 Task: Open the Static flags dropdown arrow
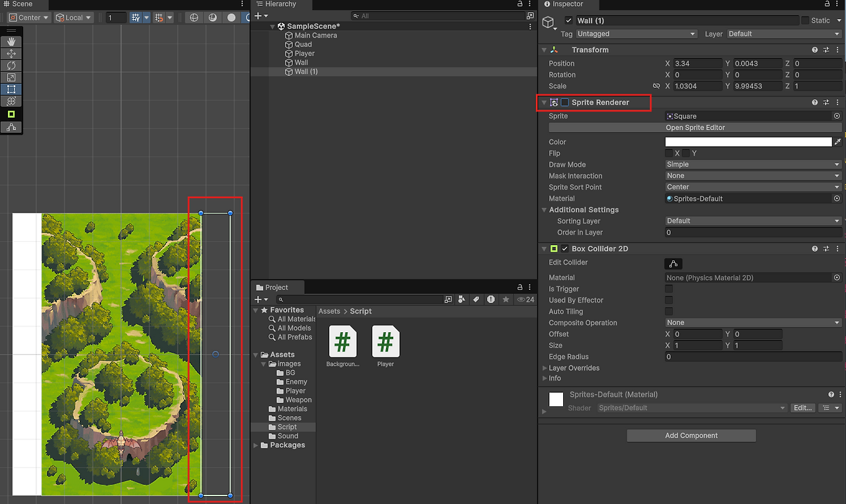pyautogui.click(x=837, y=20)
